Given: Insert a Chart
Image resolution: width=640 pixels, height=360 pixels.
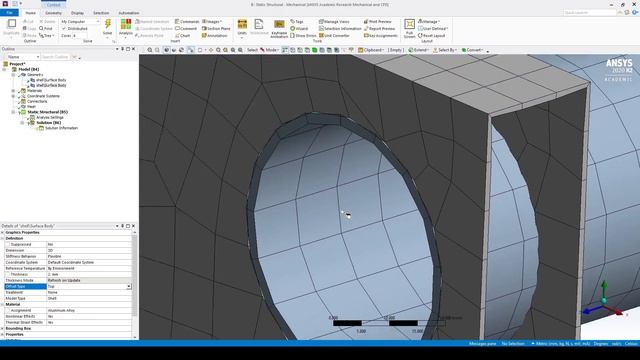Looking at the screenshot, I should click(182, 36).
